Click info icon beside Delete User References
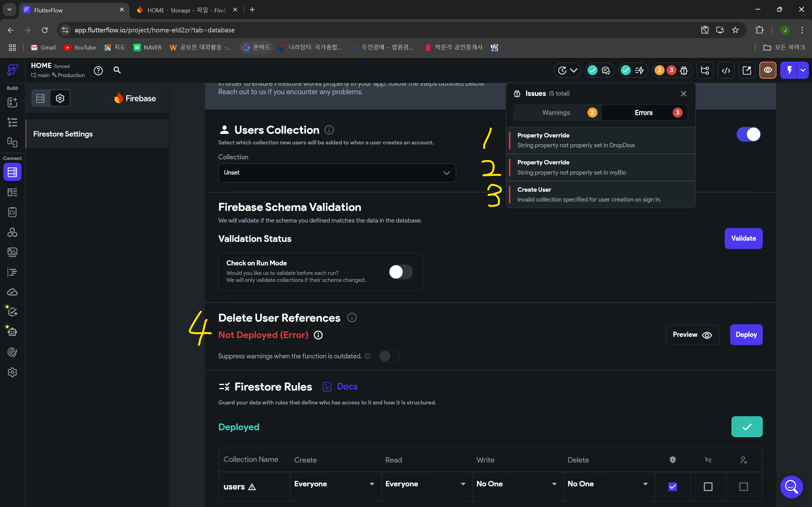Screen dimensions: 812x507 (x=352, y=317)
